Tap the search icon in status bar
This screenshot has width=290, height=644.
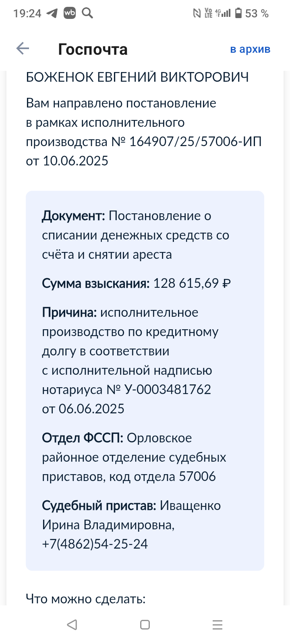(87, 13)
